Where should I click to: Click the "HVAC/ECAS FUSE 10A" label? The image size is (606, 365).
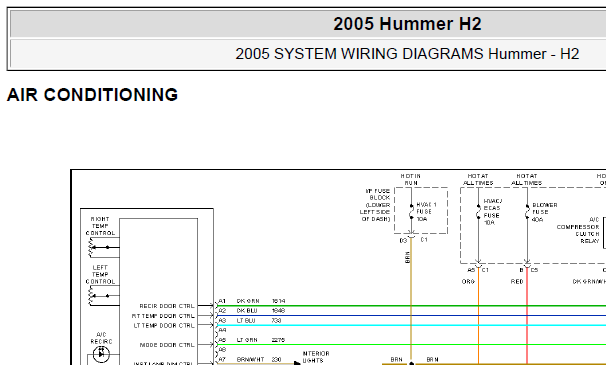493,212
